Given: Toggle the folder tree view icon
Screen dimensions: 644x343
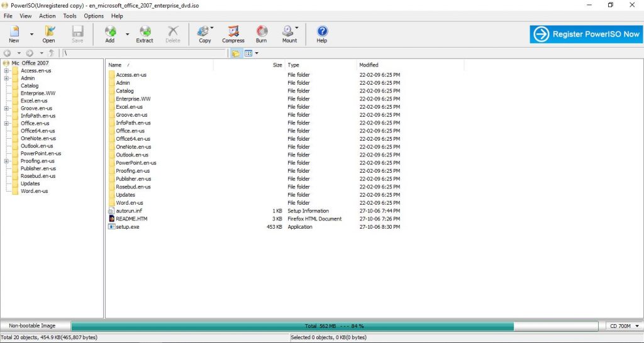Looking at the screenshot, I should (236, 53).
